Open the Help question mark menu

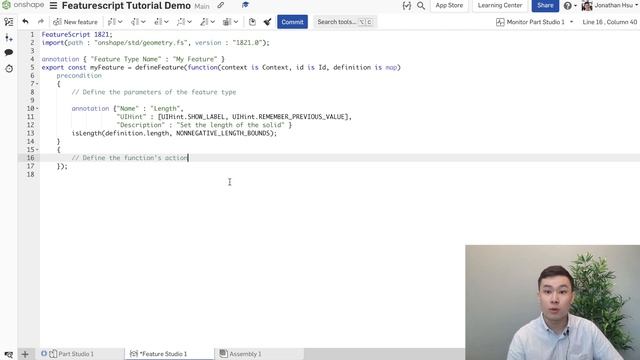570,6
